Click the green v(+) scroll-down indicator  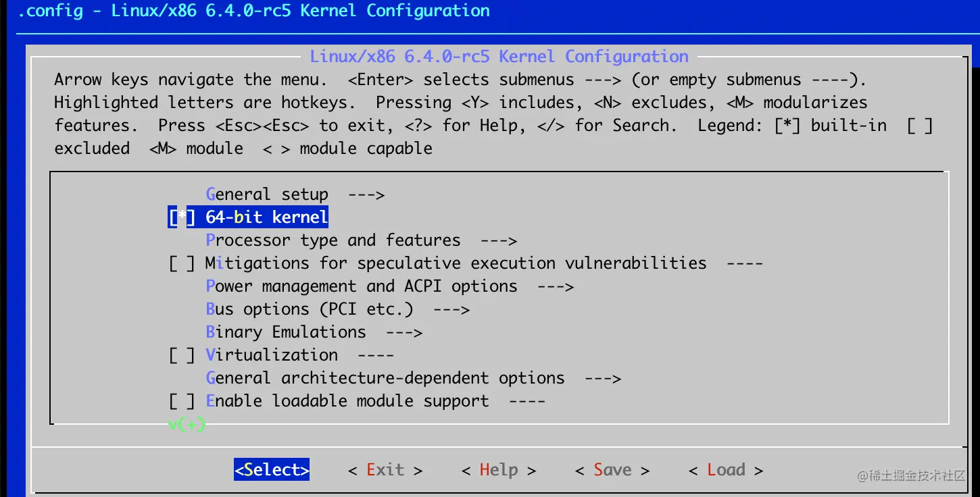[187, 425]
